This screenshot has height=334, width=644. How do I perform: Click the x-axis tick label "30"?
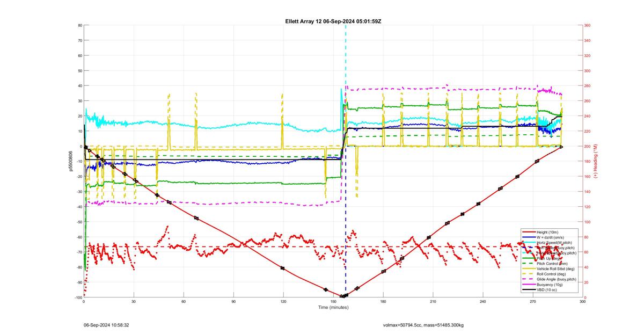(134, 302)
